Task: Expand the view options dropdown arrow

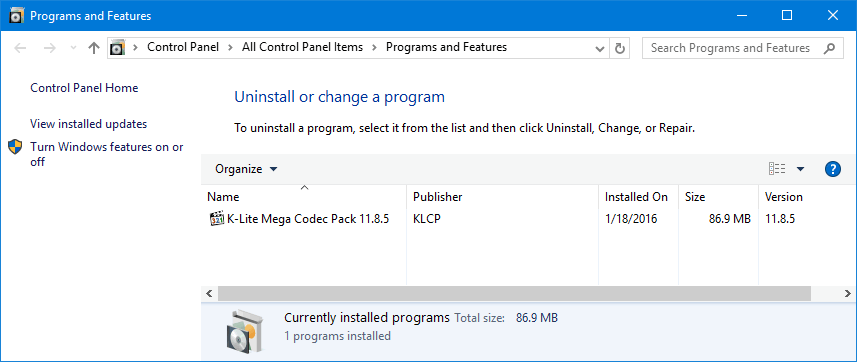Action: coord(800,169)
